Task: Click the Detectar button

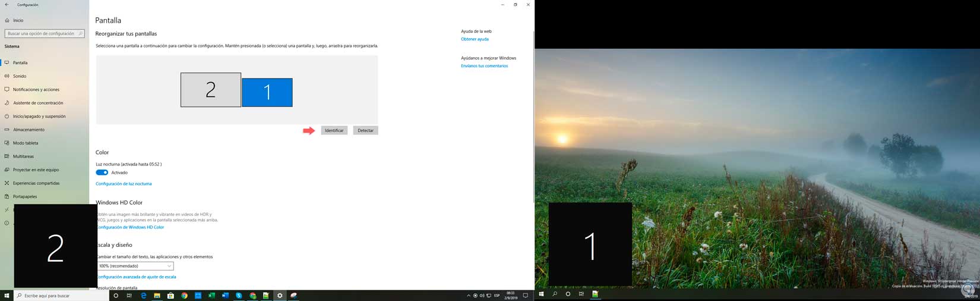Action: 366,130
